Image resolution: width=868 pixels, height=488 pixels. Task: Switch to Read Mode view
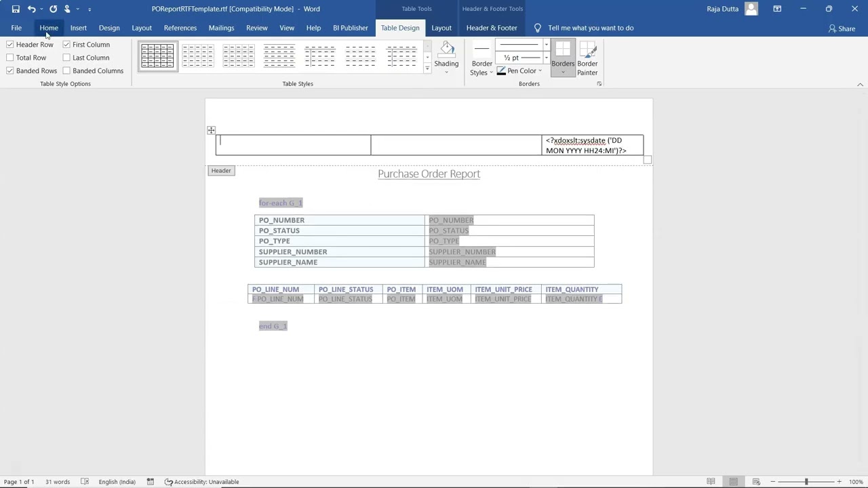[711, 482]
